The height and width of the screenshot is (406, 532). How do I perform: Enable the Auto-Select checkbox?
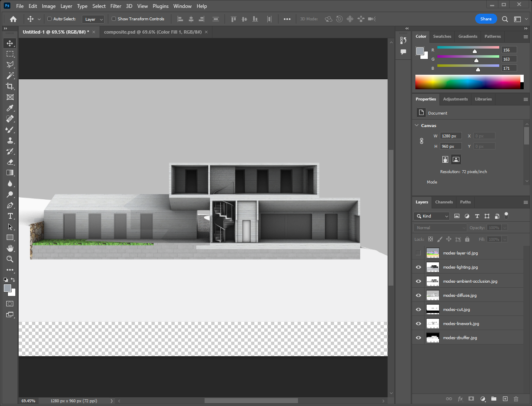(x=49, y=19)
